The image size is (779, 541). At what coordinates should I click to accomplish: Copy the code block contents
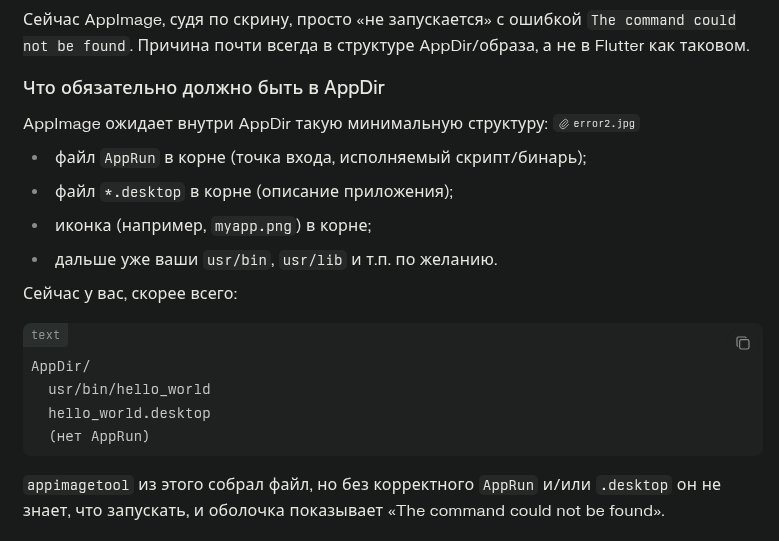743,343
